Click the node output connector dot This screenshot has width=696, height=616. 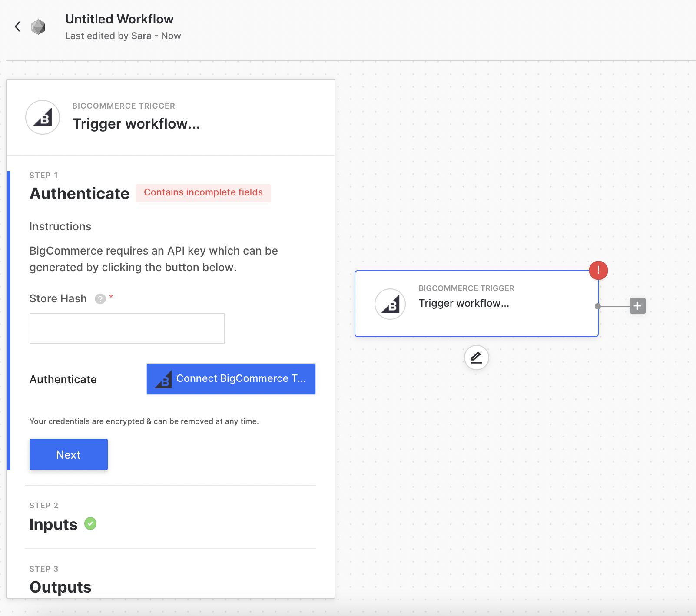(598, 306)
